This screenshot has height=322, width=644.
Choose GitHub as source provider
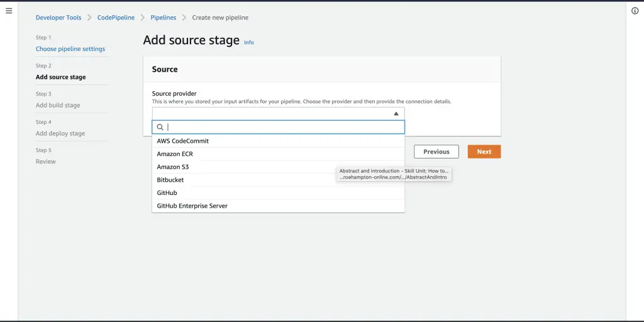[x=279, y=192]
